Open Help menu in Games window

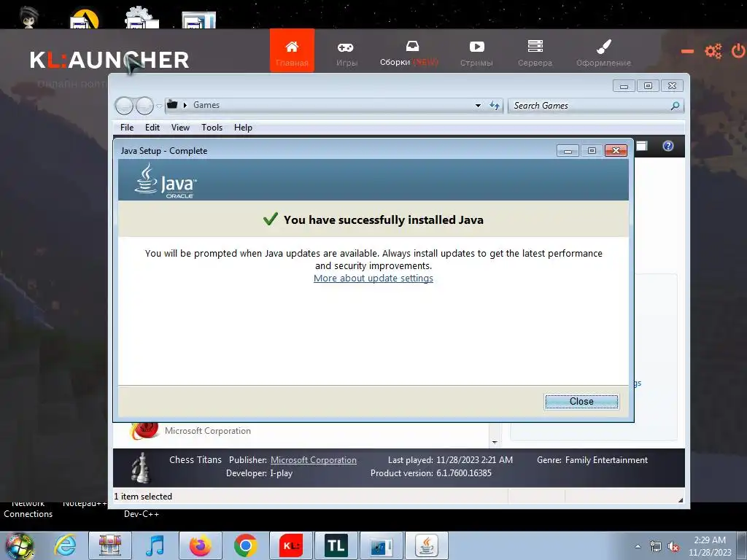243,128
